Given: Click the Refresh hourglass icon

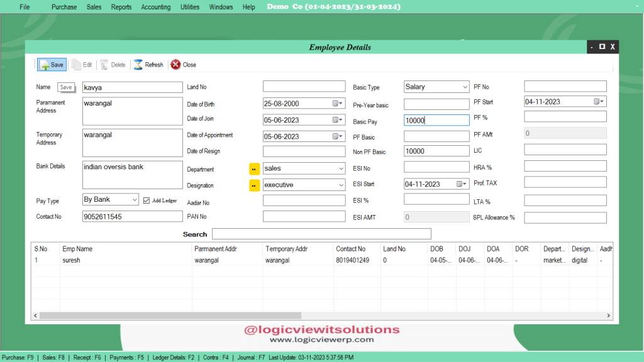Looking at the screenshot, I should (137, 64).
